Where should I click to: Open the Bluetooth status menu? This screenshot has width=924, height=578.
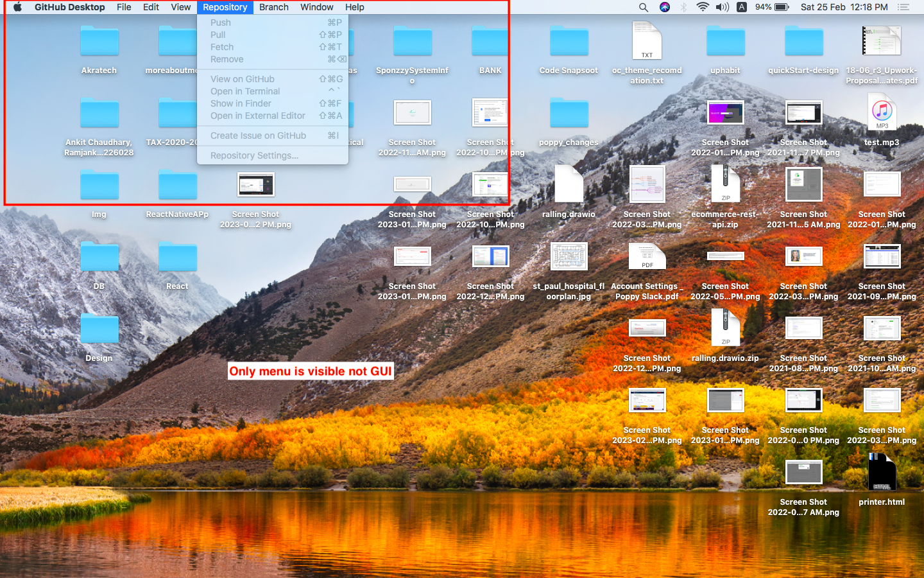pyautogui.click(x=684, y=7)
